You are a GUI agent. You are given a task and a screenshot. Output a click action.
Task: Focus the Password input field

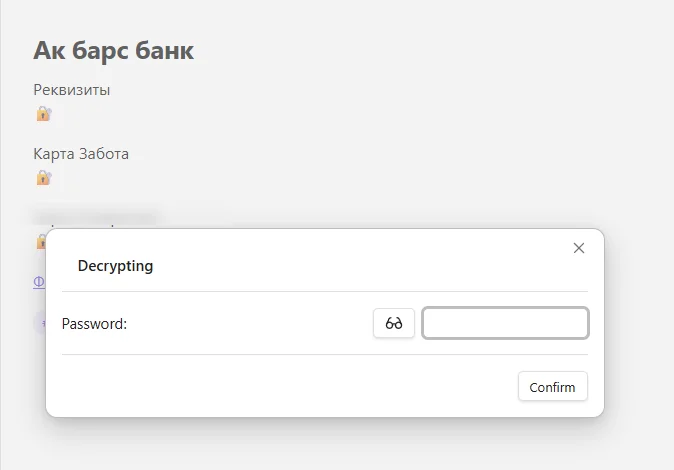[x=505, y=323]
